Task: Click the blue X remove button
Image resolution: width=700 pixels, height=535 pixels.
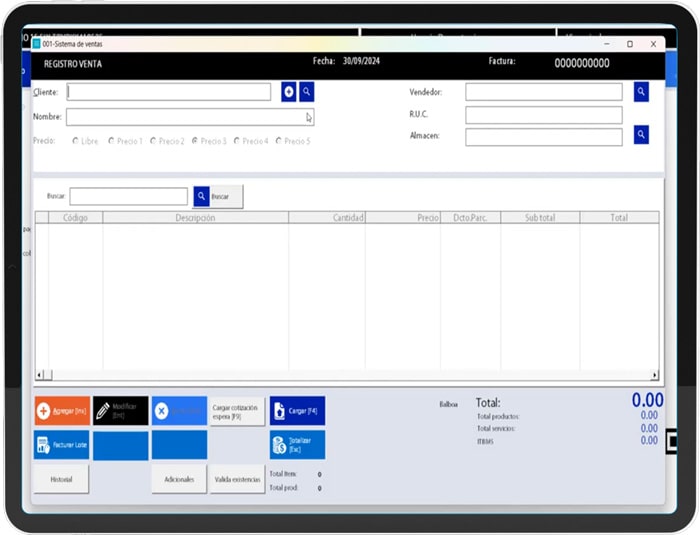Action: pos(179,411)
